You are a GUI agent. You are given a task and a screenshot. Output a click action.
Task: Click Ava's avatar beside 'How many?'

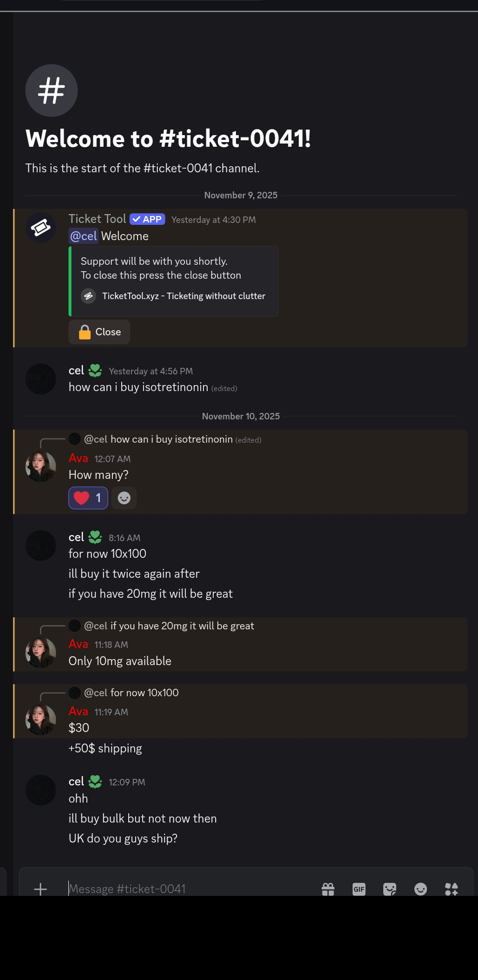pos(41,467)
